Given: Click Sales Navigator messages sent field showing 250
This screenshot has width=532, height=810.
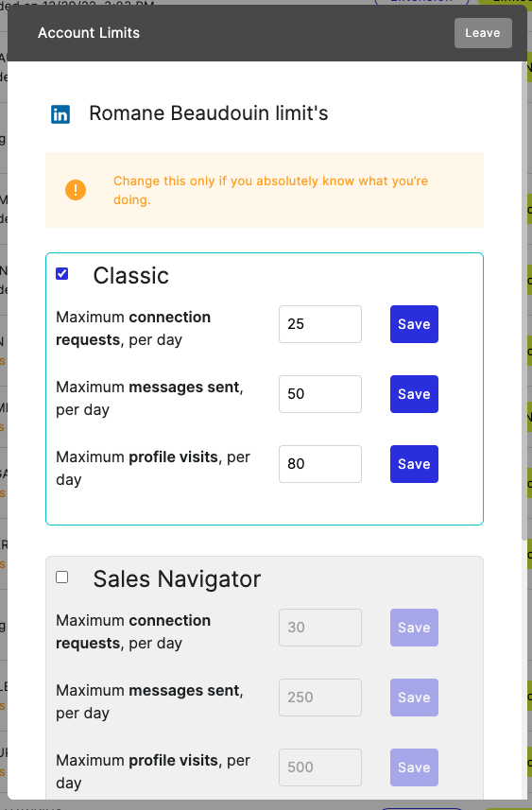Looking at the screenshot, I should (320, 698).
